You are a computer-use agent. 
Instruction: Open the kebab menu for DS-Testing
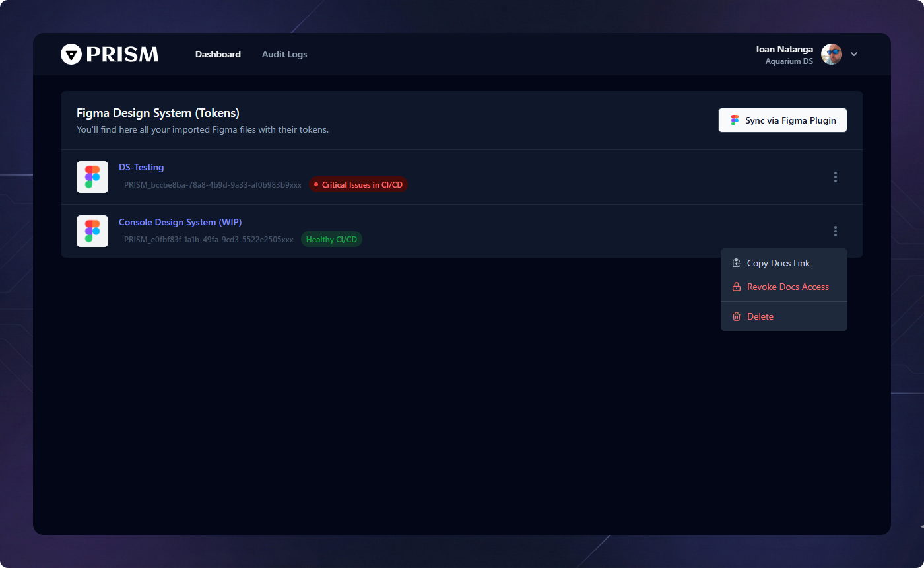(x=835, y=176)
